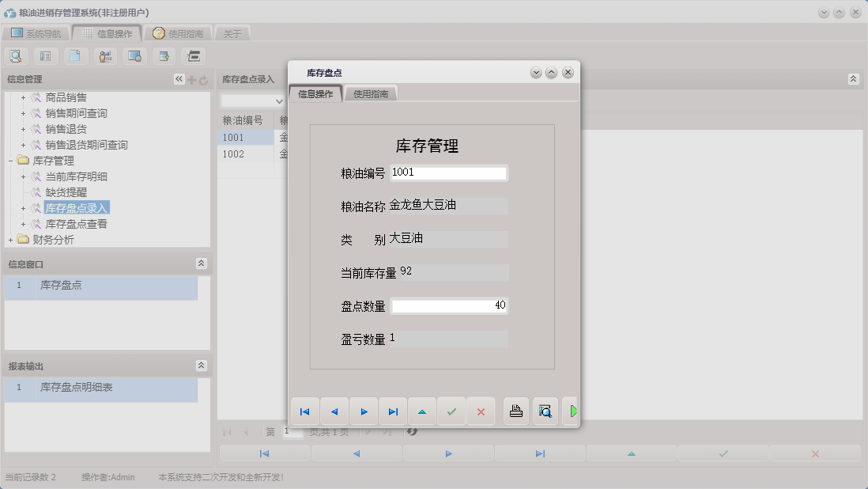Viewport: 868px width, 489px height.
Task: Select the display settings toolbar icon
Action: click(x=134, y=56)
